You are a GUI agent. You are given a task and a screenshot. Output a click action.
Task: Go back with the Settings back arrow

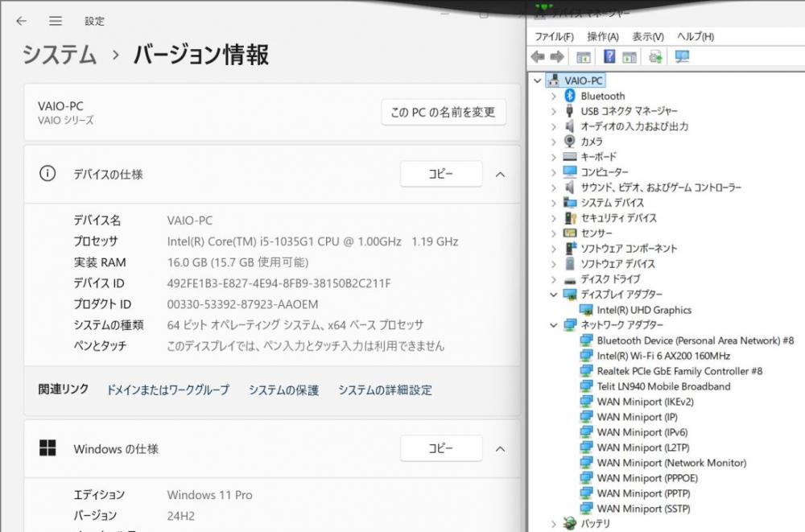pos(21,21)
